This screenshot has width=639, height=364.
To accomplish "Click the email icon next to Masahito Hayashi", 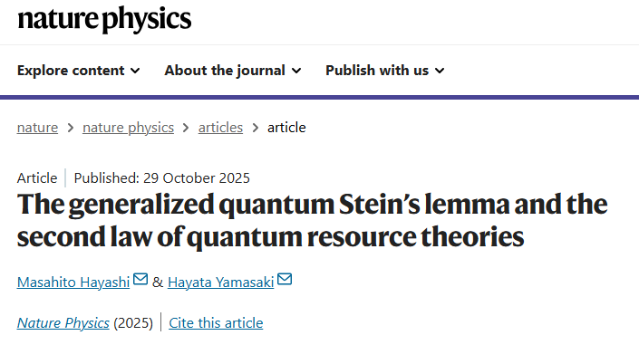I will 140,280.
